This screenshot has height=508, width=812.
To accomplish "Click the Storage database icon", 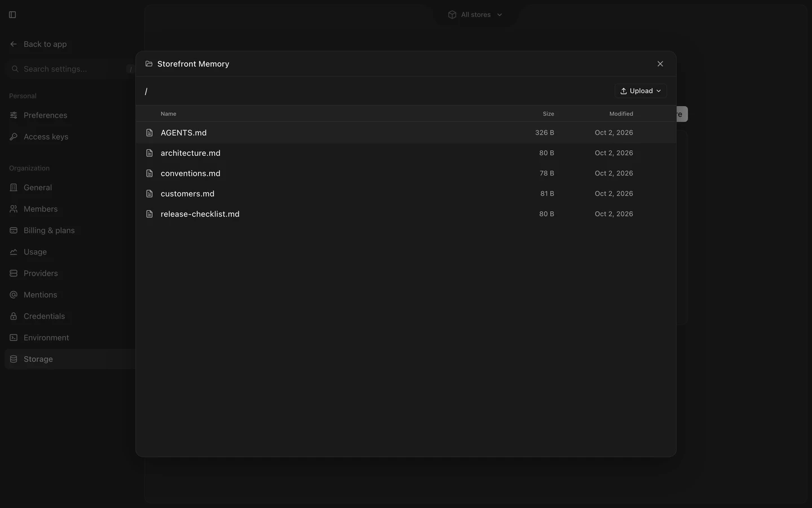I will [14, 359].
